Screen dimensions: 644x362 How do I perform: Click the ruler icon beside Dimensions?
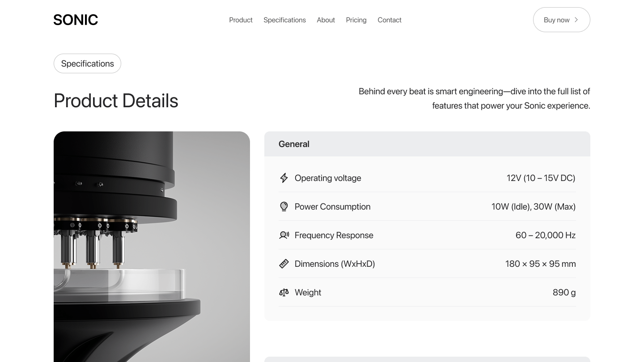pos(284,264)
